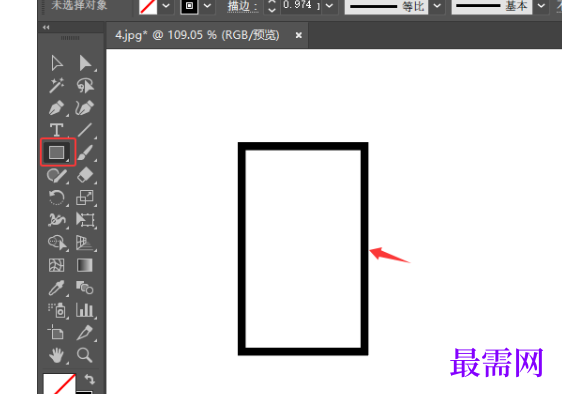
Task: Swap fill and stroke colors
Action: 90,379
